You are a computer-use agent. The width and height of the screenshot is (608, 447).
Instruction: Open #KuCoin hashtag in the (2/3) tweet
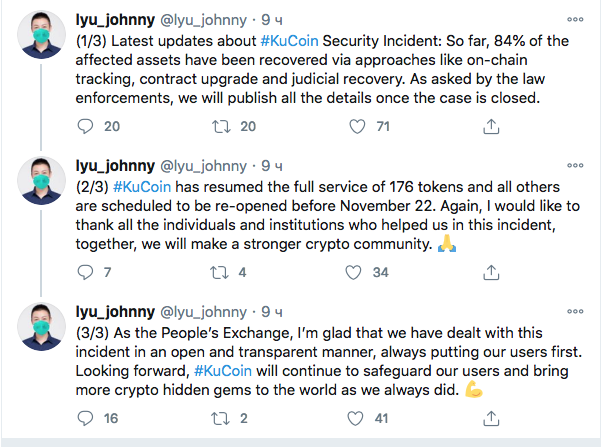point(142,185)
